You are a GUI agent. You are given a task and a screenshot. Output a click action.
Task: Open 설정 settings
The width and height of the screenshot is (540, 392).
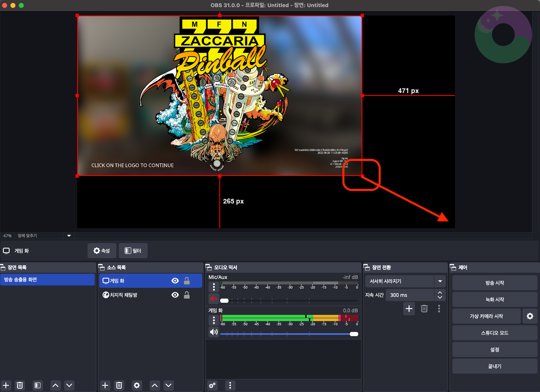click(495, 349)
